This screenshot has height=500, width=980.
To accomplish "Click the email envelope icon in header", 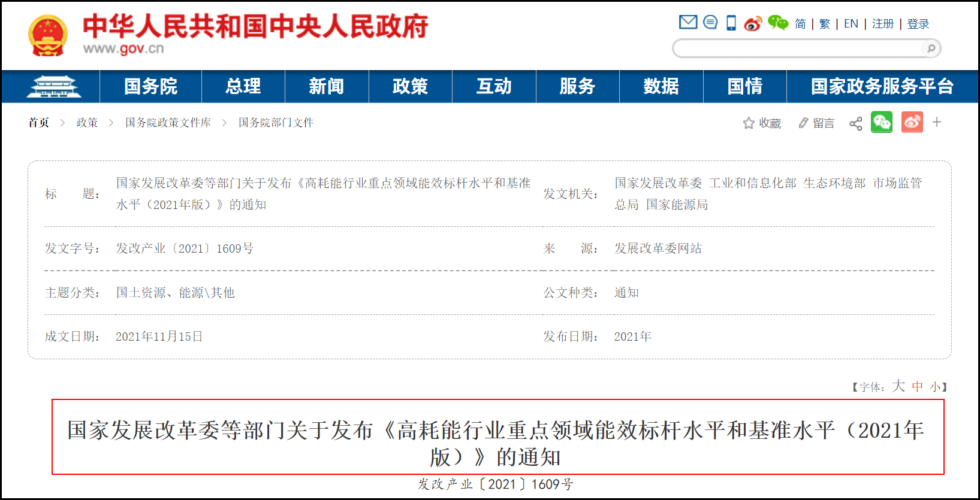I will click(688, 23).
